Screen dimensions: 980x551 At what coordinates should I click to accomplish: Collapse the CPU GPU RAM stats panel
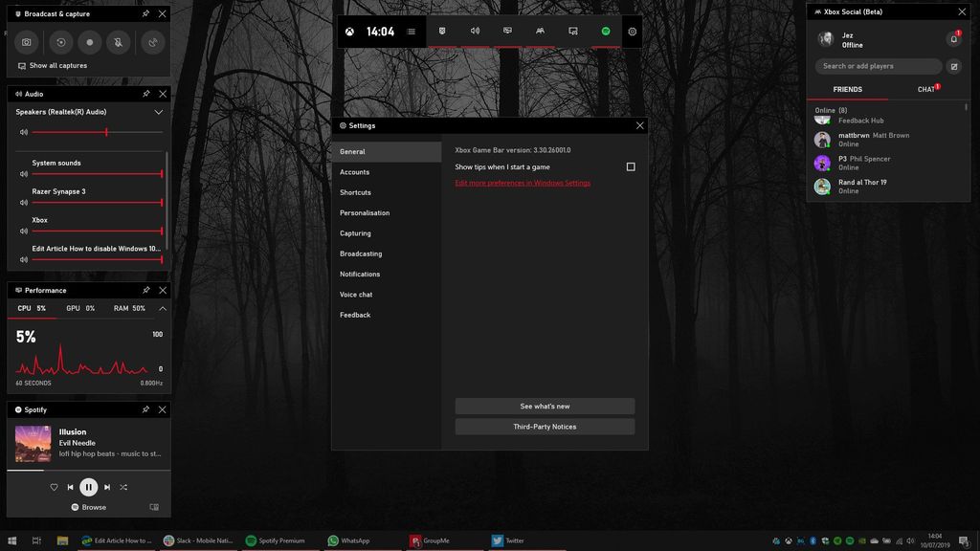(x=162, y=308)
